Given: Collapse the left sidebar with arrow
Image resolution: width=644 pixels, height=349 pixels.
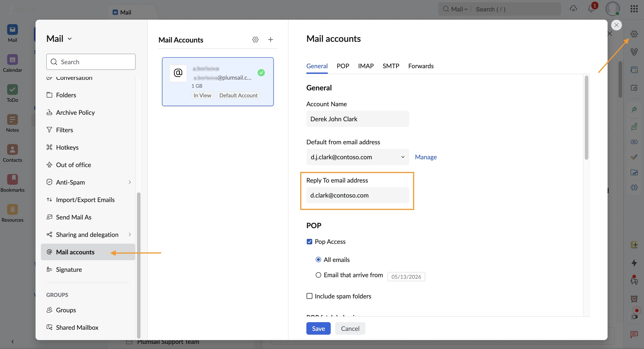Looking at the screenshot, I should (x=13, y=341).
